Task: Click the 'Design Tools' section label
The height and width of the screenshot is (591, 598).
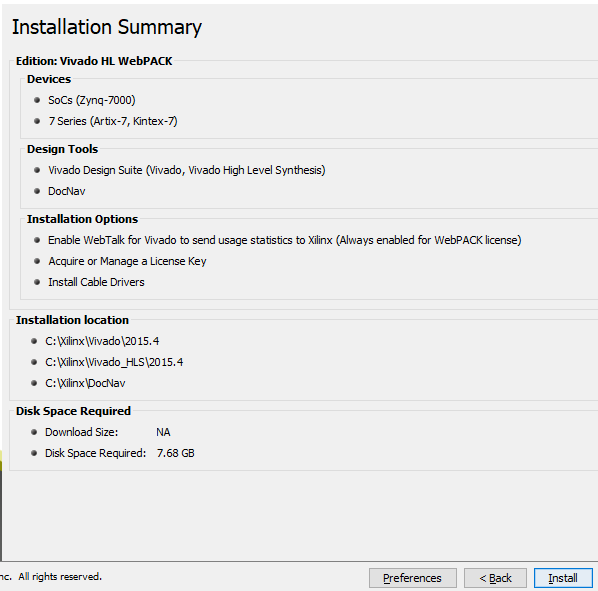Action: (x=63, y=149)
